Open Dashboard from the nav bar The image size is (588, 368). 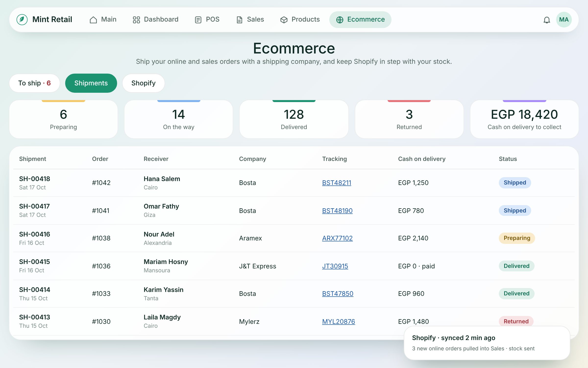click(x=156, y=20)
